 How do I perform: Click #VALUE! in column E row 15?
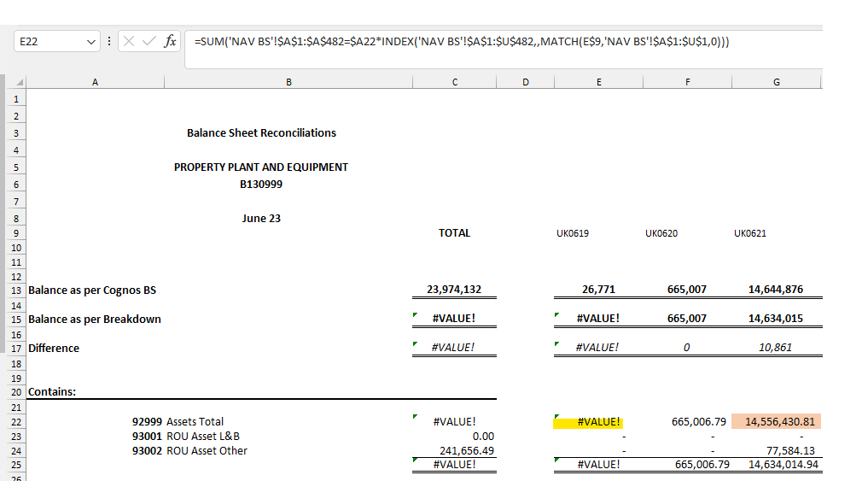coord(597,319)
